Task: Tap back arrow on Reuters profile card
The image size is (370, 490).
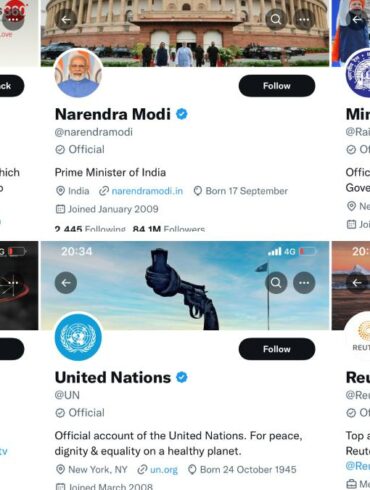Action: point(357,283)
